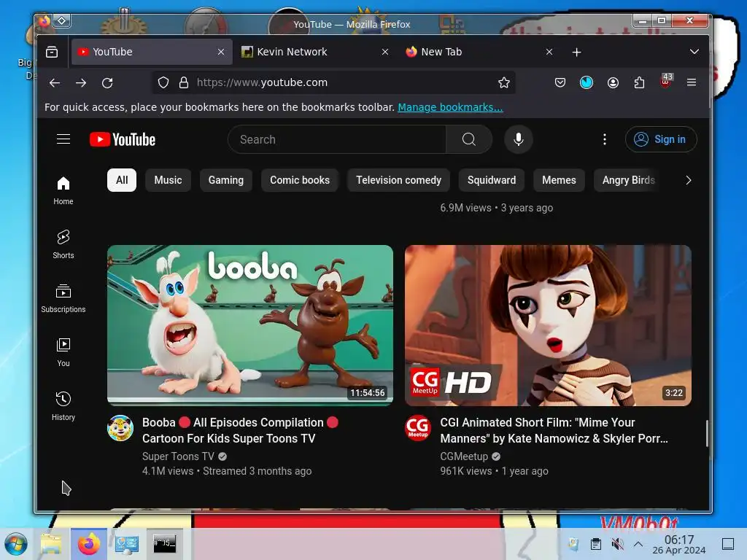Open the Extensions puzzle icon
Viewport: 747px width, 560px height.
(639, 83)
